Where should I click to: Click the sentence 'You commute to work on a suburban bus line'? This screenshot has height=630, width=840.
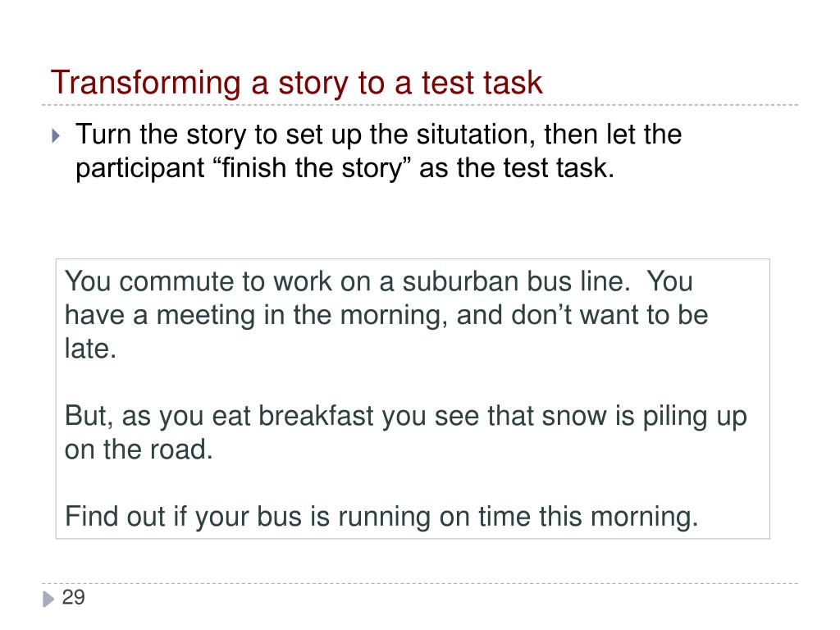pyautogui.click(x=347, y=281)
